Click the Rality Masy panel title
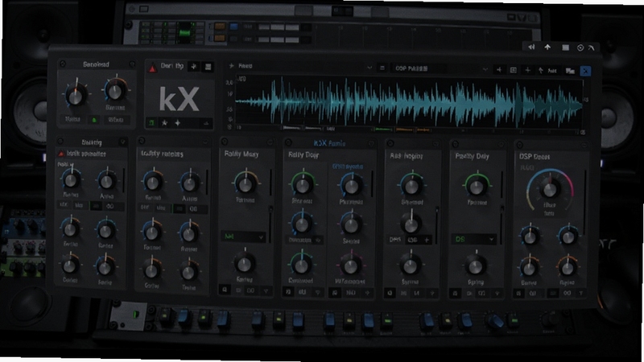The height and width of the screenshot is (362, 644). pyautogui.click(x=242, y=154)
